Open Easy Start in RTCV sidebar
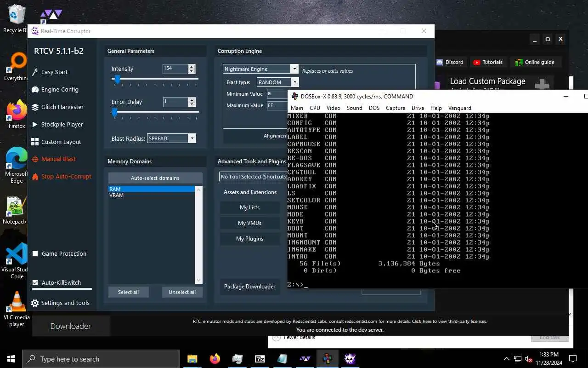Screen dimensions: 588x368 (x=50, y=72)
